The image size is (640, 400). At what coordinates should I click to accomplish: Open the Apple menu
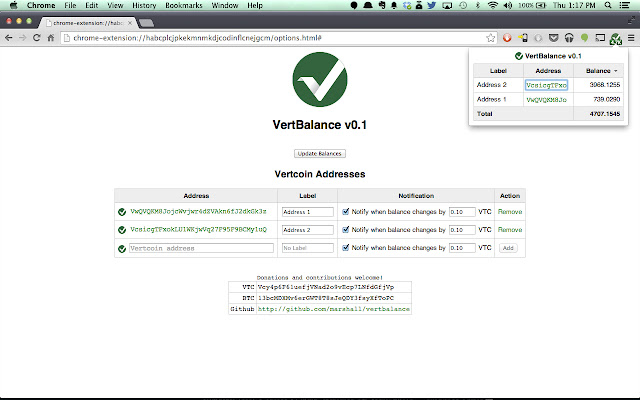13,5
